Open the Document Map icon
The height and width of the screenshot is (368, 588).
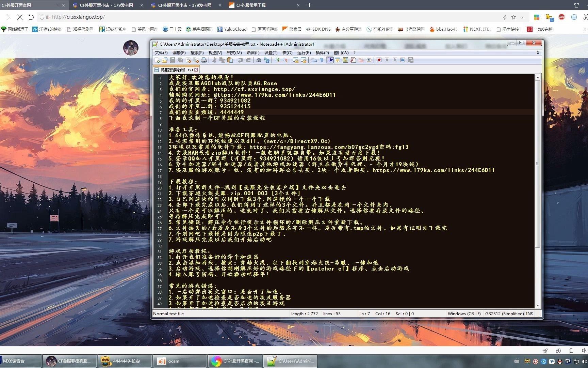point(345,60)
